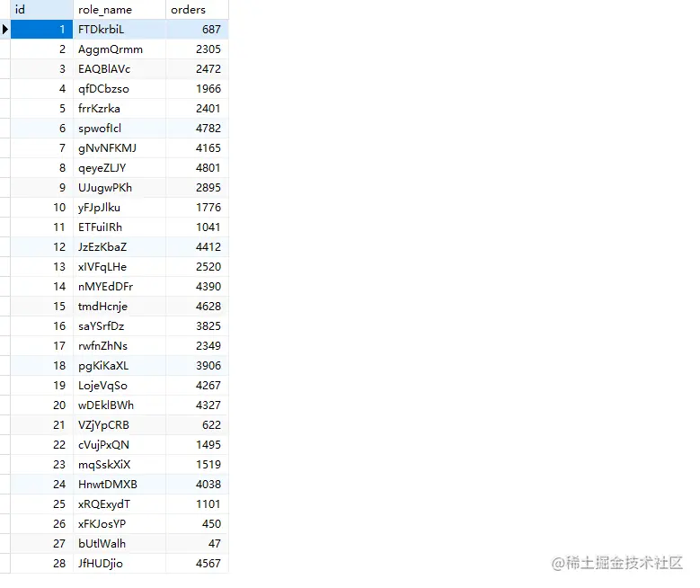This screenshot has width=700, height=588.
Task: Select the cell mqSskXiX
Action: (120, 464)
